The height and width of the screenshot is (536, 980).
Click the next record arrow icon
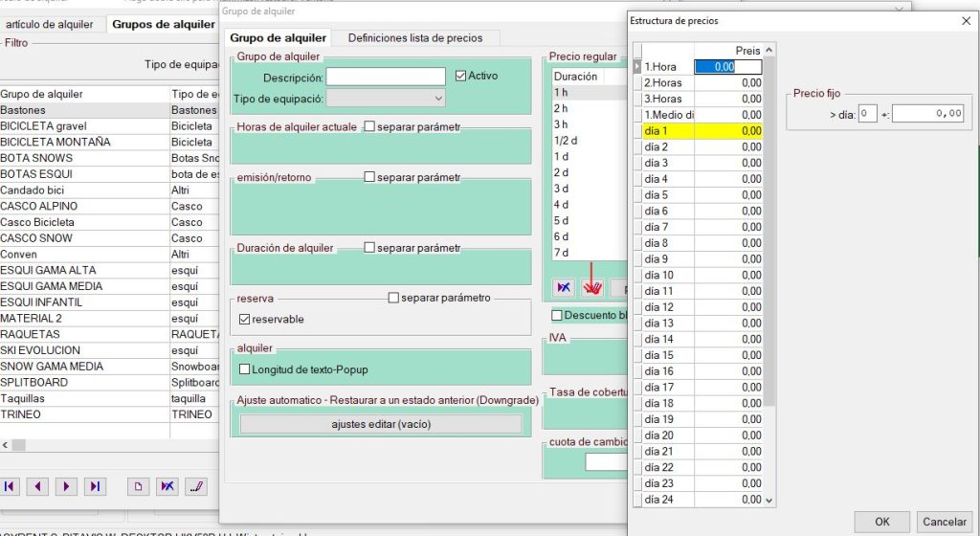[x=66, y=486]
